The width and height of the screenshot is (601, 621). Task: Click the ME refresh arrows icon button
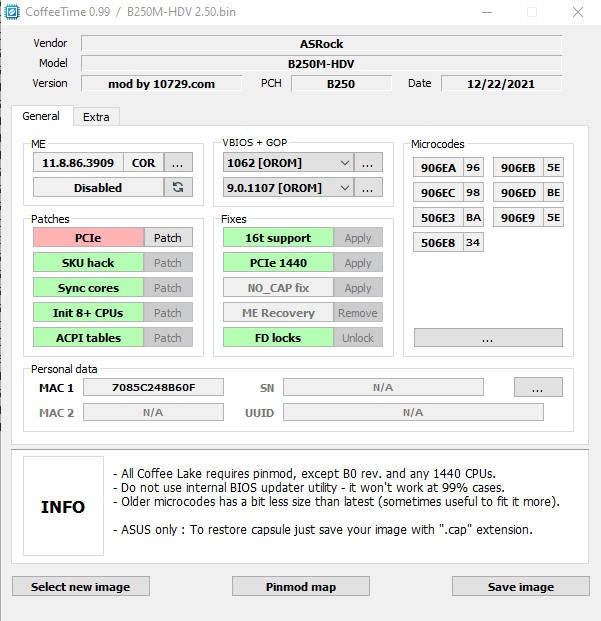click(x=178, y=187)
